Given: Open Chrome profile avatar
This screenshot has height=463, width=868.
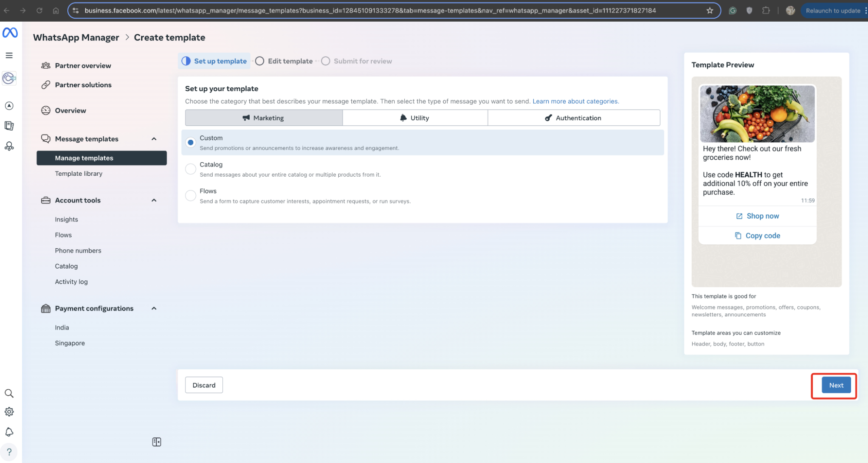Looking at the screenshot, I should (791, 10).
